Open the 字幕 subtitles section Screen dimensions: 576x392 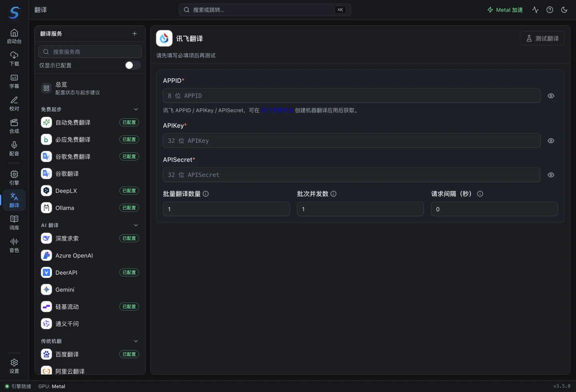pyautogui.click(x=14, y=81)
